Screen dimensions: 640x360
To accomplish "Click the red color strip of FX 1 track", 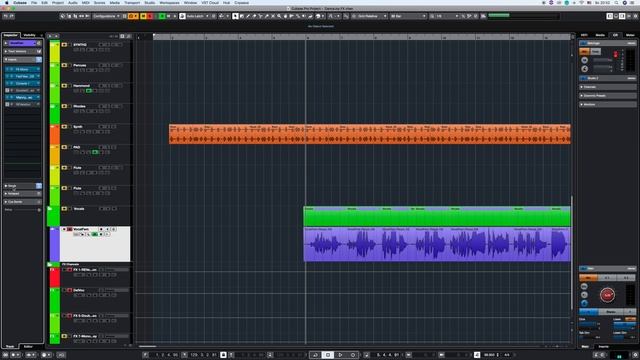I will [x=54, y=277].
